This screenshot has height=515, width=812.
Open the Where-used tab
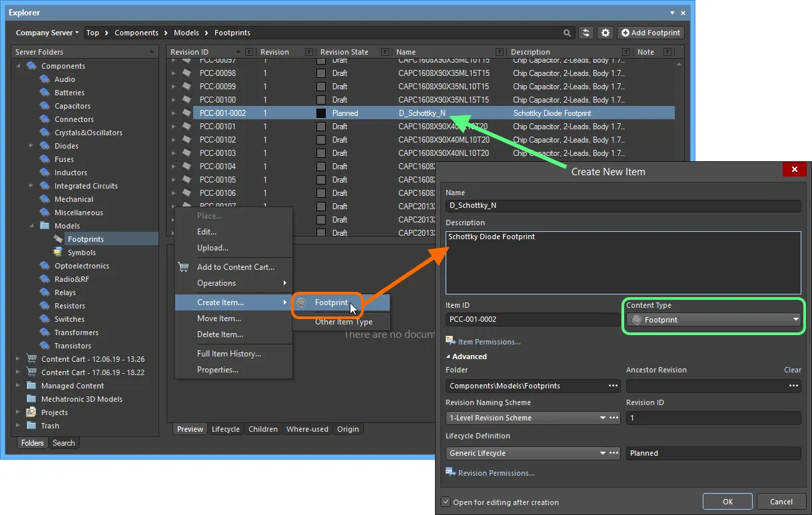pos(307,429)
